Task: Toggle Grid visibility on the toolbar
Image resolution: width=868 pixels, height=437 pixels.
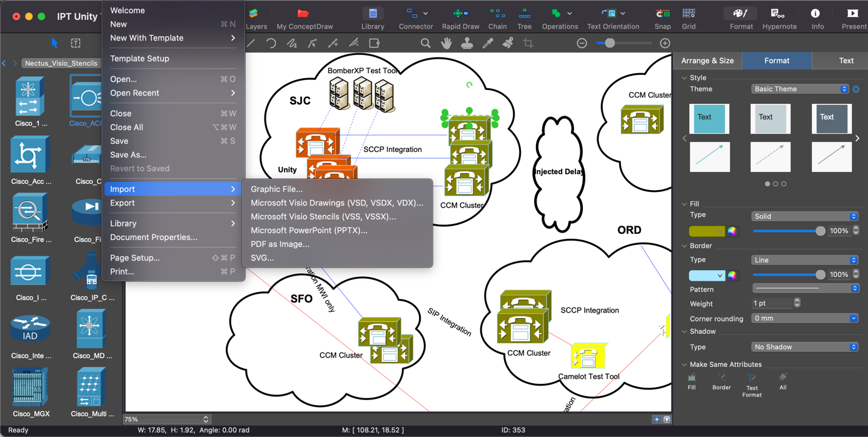Action: pos(689,14)
